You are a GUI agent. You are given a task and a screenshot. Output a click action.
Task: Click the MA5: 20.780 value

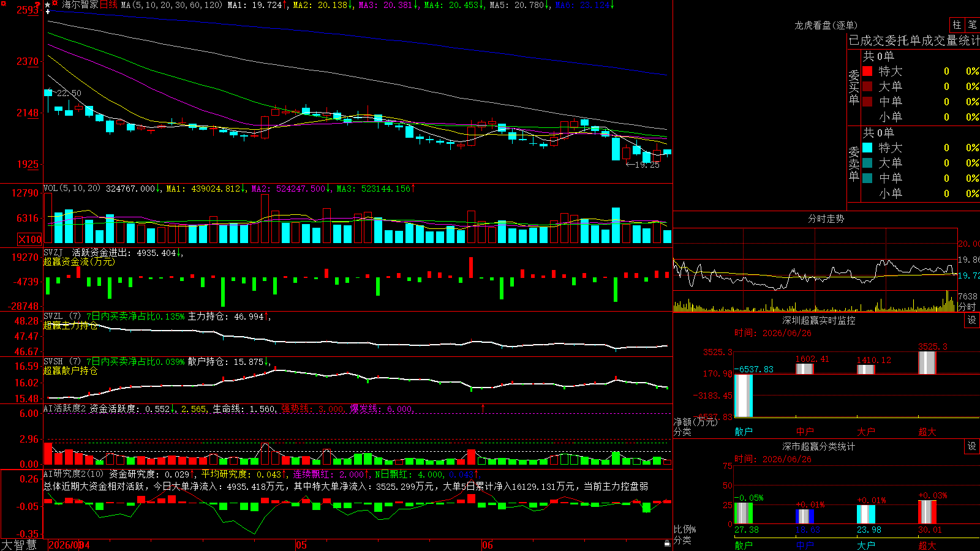pyautogui.click(x=517, y=5)
